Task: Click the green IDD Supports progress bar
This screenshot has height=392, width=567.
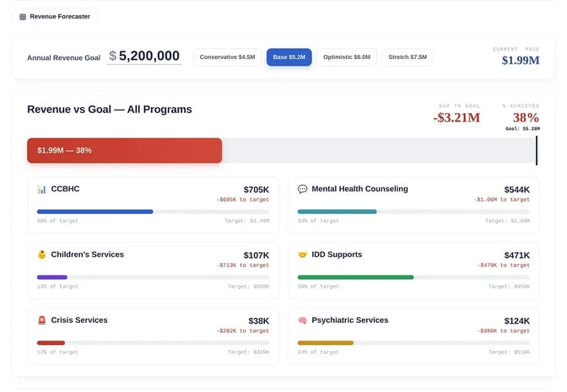Action: pos(355,277)
